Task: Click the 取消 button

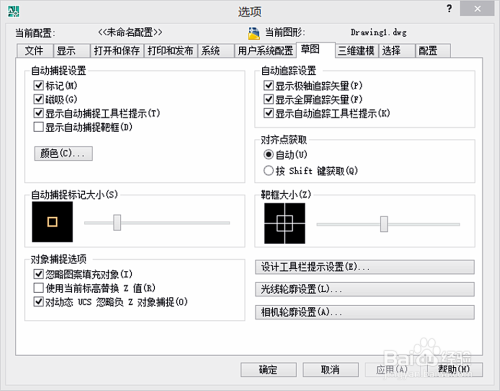Action: [331, 370]
